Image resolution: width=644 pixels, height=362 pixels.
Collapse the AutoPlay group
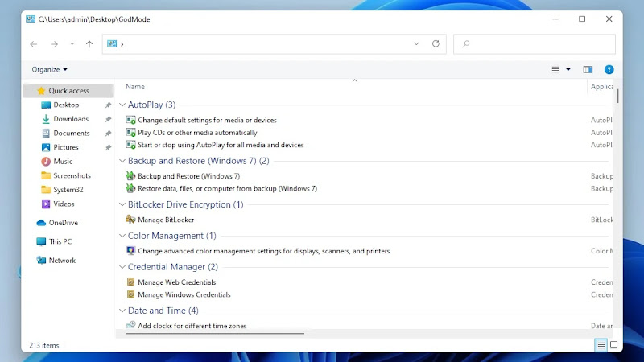(122, 105)
